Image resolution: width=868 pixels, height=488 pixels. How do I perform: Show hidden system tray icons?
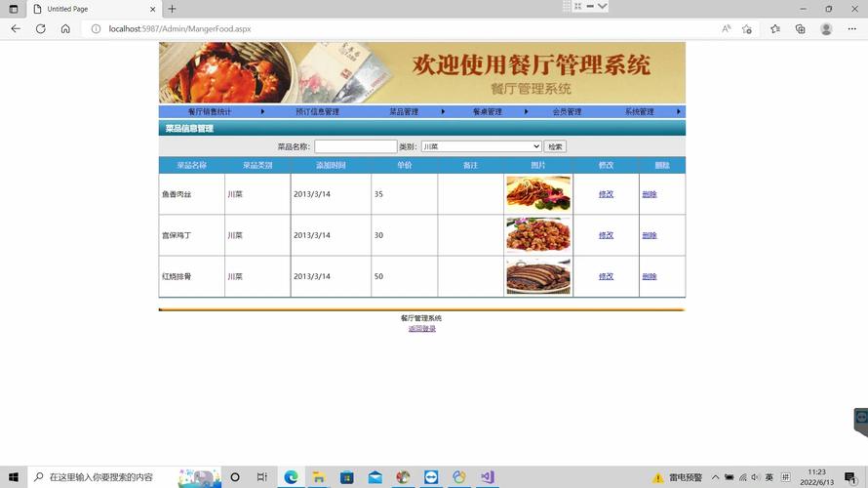pos(715,477)
